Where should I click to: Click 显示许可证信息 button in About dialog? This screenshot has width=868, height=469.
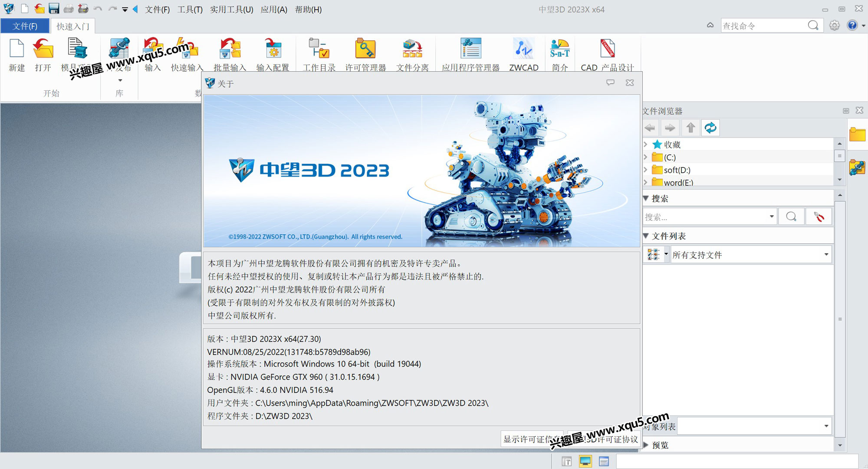[532, 439]
